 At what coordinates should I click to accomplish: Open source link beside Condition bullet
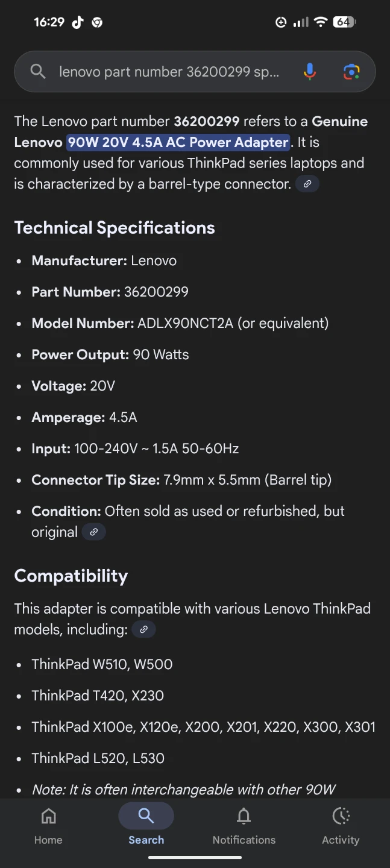tap(93, 532)
